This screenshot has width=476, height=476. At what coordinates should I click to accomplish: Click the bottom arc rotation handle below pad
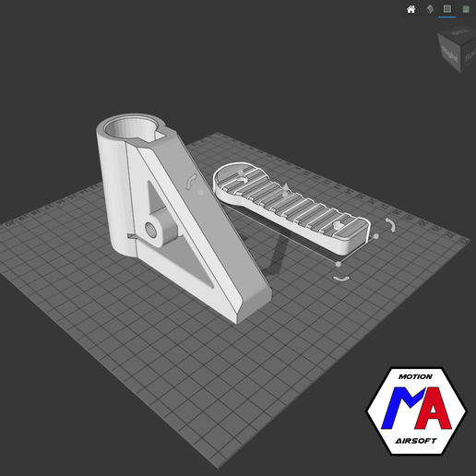(341, 279)
